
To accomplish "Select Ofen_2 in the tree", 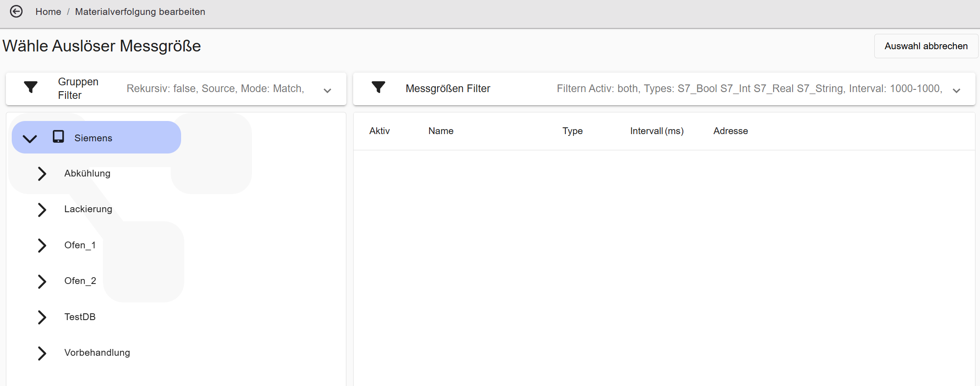I will point(80,281).
